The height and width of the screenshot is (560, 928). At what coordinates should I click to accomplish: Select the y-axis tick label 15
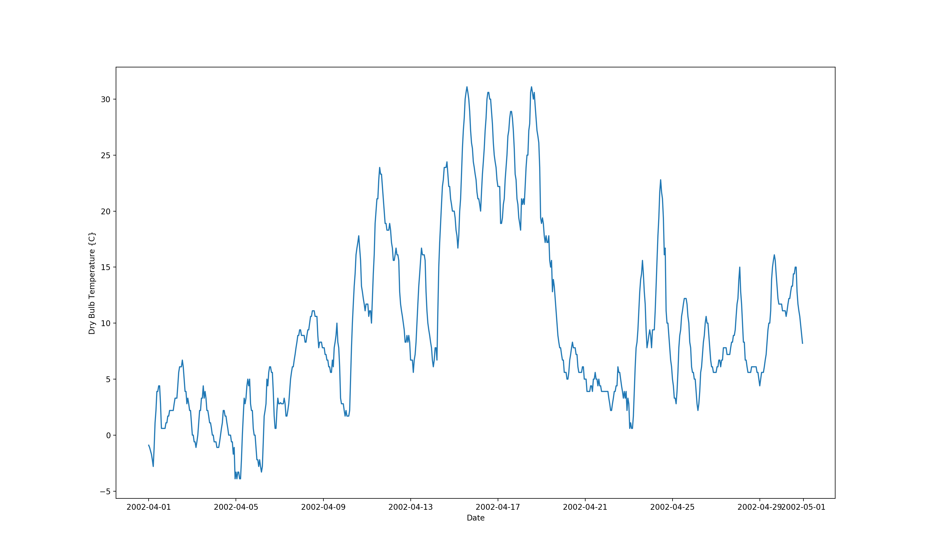106,267
